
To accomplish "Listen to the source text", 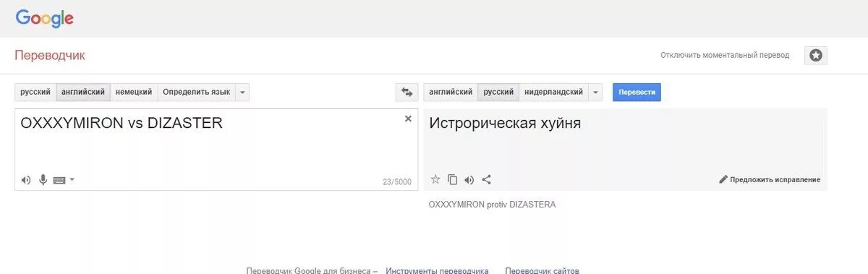I will coord(26,180).
